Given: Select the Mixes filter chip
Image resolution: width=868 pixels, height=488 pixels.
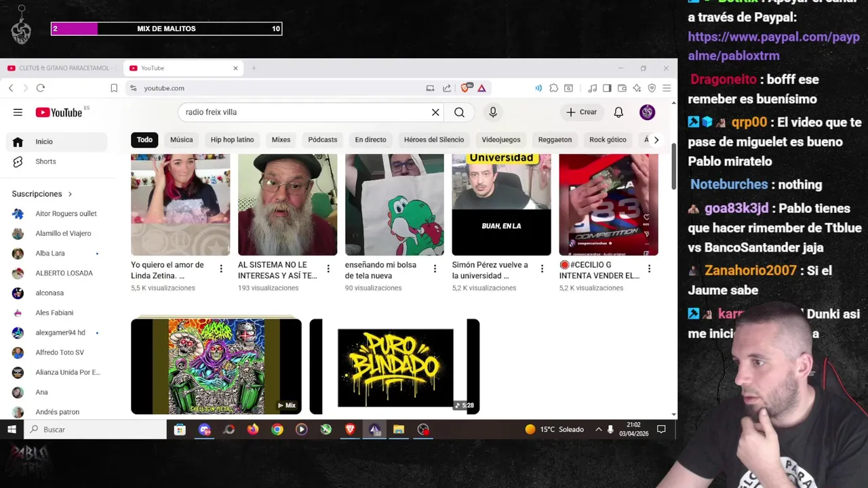Looking at the screenshot, I should click(281, 140).
